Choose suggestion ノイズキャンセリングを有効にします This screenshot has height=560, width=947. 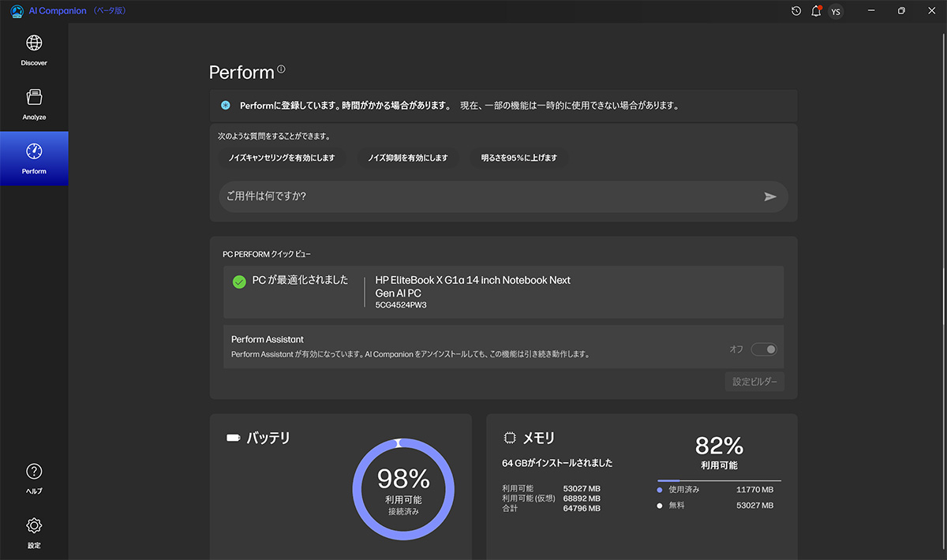pos(282,158)
